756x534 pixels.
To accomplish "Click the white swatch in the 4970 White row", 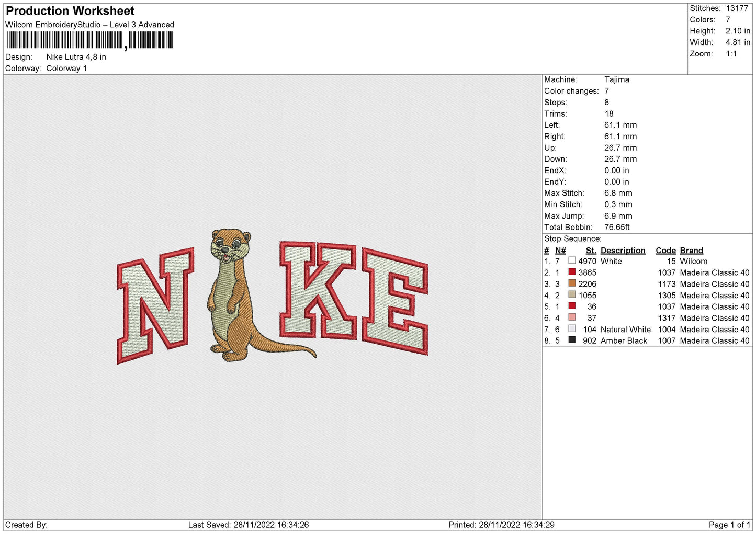I will coord(572,260).
